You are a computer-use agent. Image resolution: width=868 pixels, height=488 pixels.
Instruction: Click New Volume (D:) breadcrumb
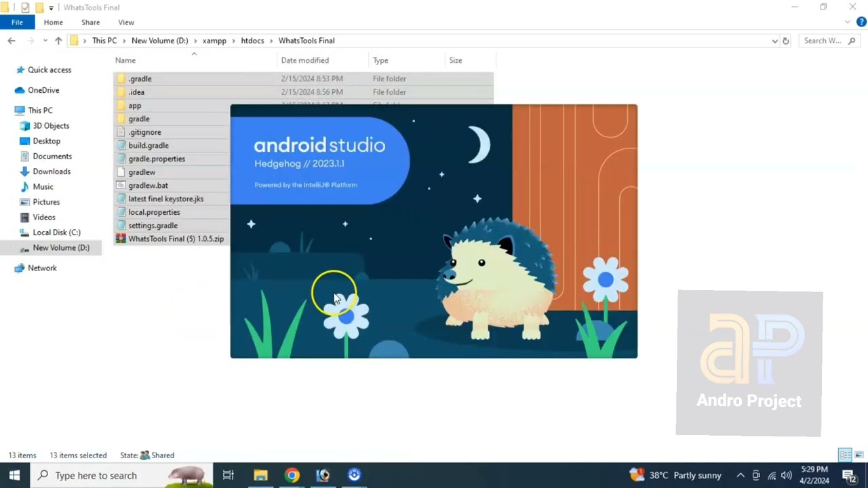[x=159, y=41]
